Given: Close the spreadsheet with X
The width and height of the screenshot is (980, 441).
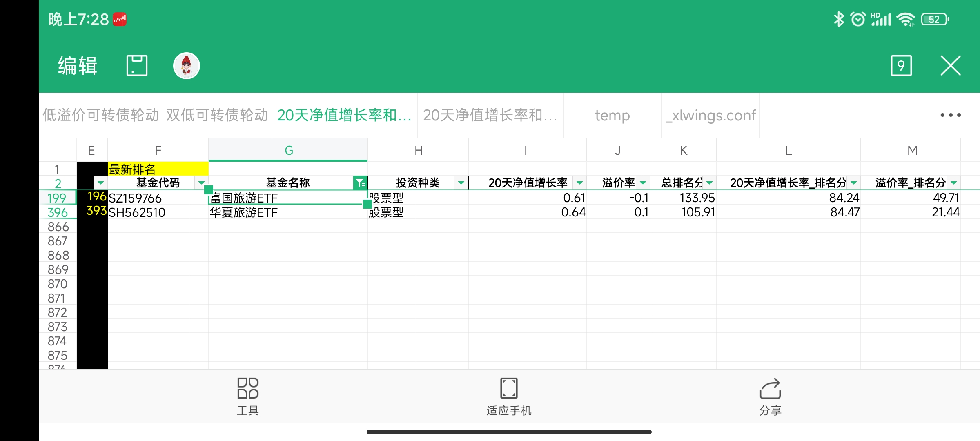Looking at the screenshot, I should [950, 65].
